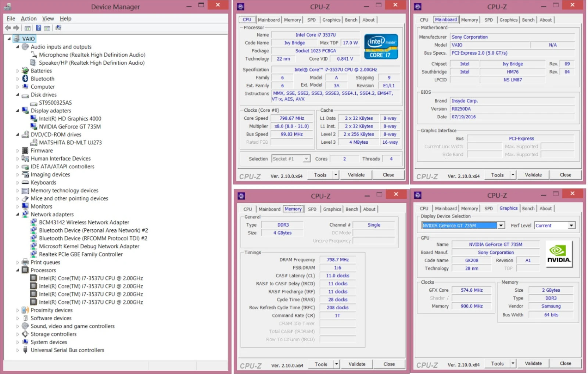Click Validate button in CPU tab window
The image size is (588, 374).
tap(356, 175)
